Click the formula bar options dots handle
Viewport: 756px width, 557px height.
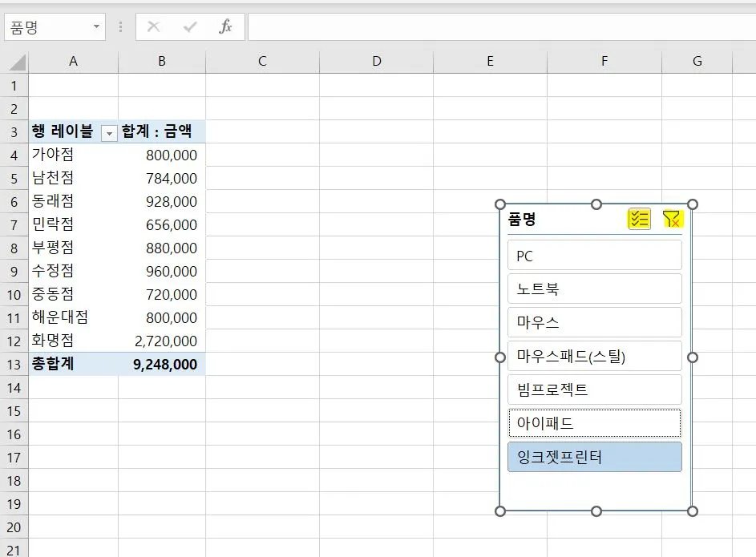pyautogui.click(x=120, y=27)
